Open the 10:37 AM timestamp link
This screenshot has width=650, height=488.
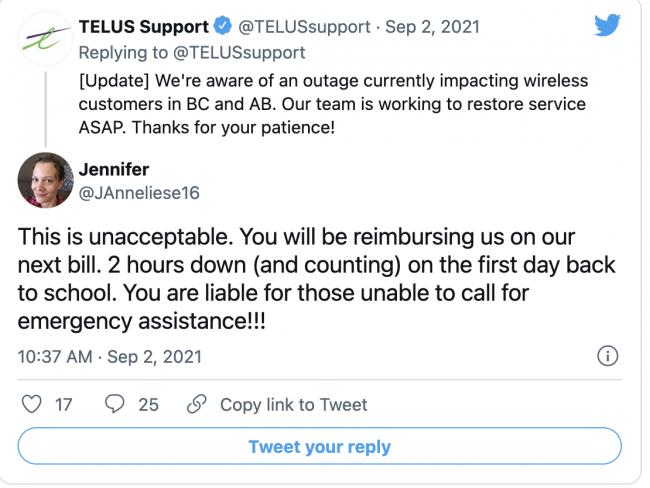[x=110, y=357]
